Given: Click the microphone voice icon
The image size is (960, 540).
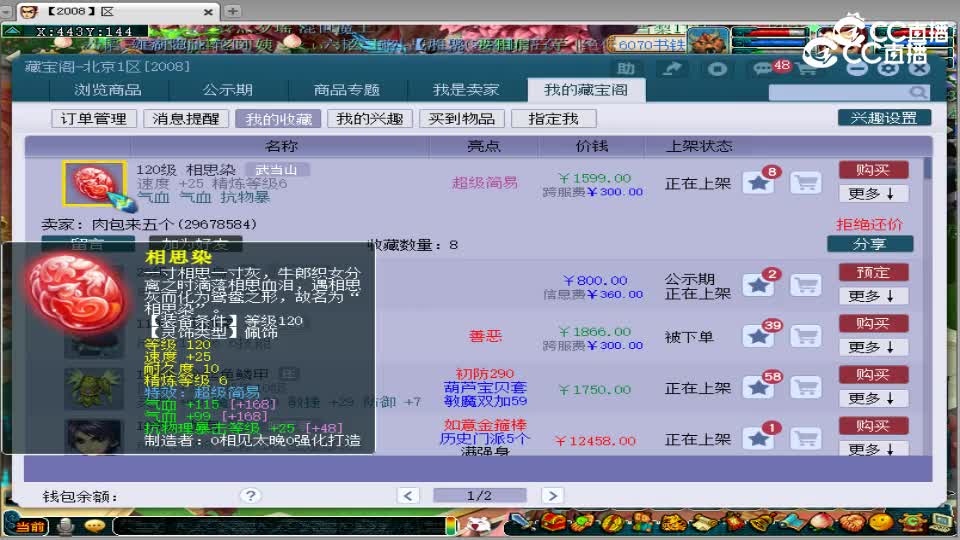Looking at the screenshot, I should (x=66, y=526).
